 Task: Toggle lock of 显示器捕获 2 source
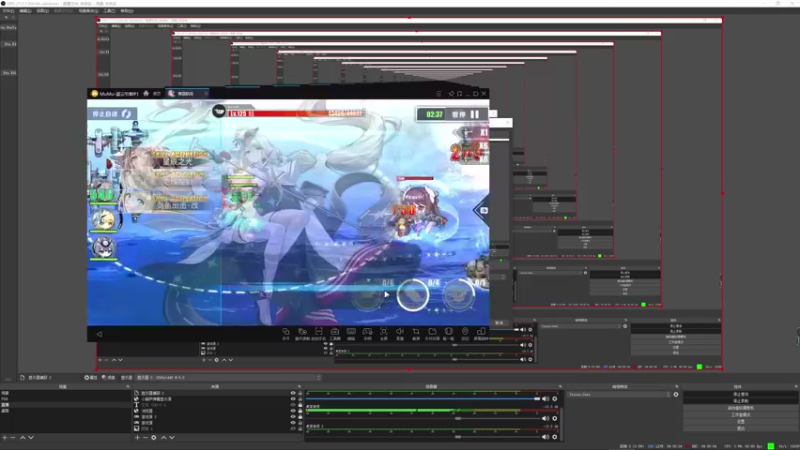pyautogui.click(x=300, y=393)
